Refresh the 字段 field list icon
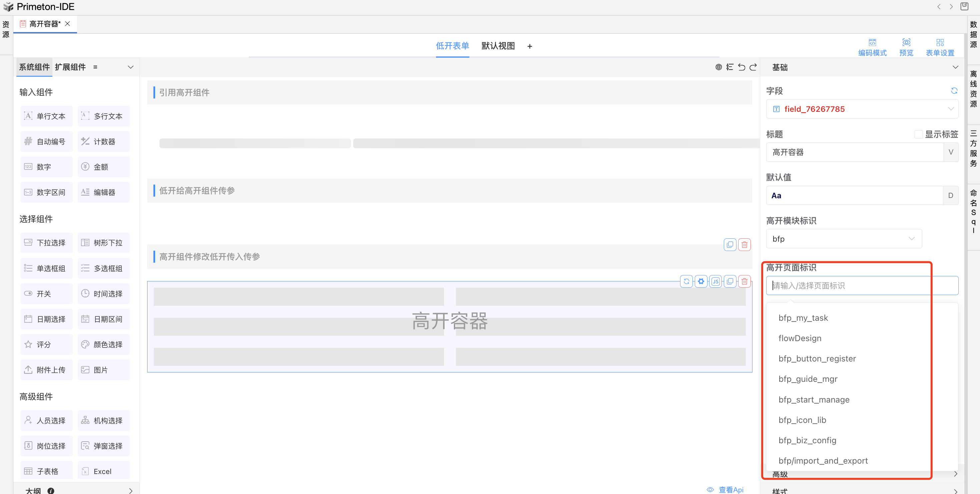 coord(954,90)
